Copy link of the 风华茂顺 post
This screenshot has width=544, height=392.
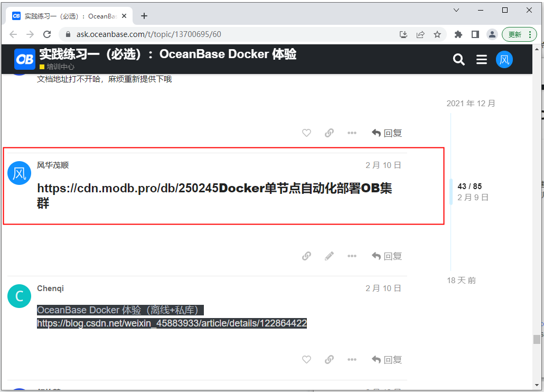point(306,256)
